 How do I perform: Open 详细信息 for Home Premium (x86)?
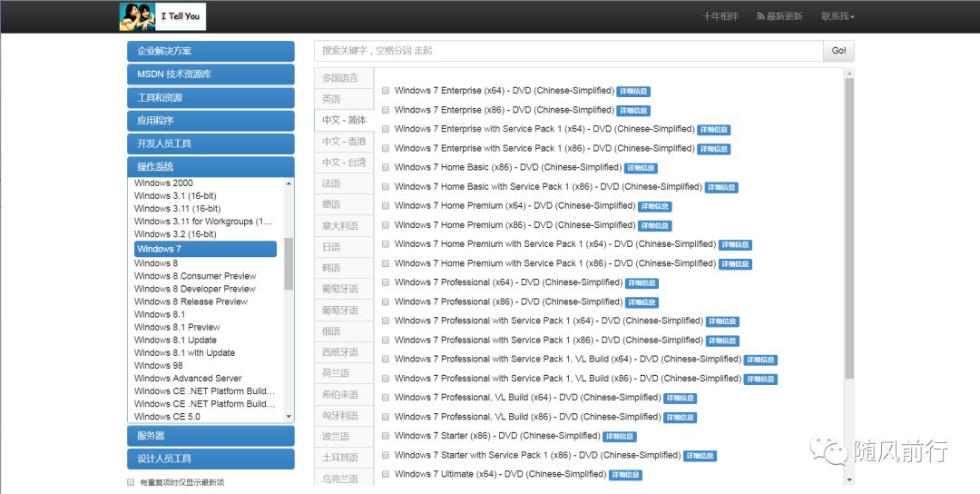(655, 226)
